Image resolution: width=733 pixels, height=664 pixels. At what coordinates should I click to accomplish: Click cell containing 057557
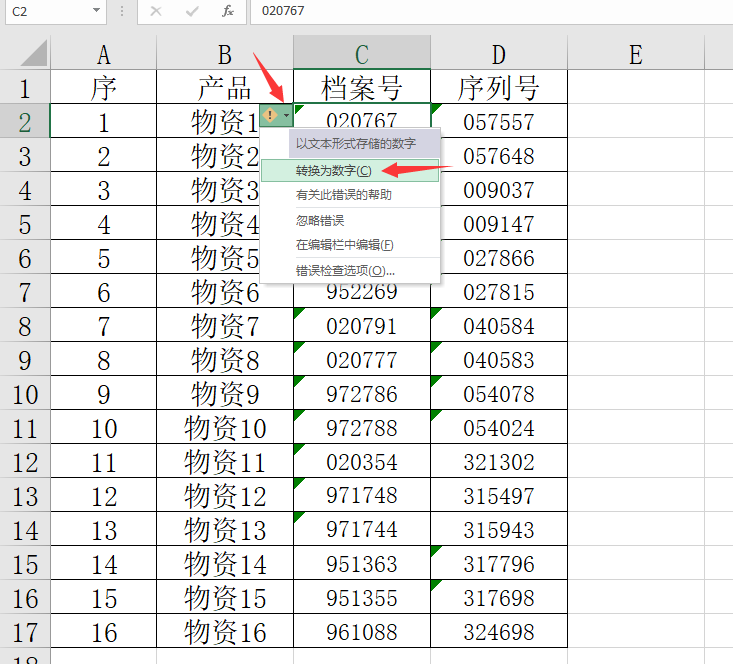click(499, 121)
